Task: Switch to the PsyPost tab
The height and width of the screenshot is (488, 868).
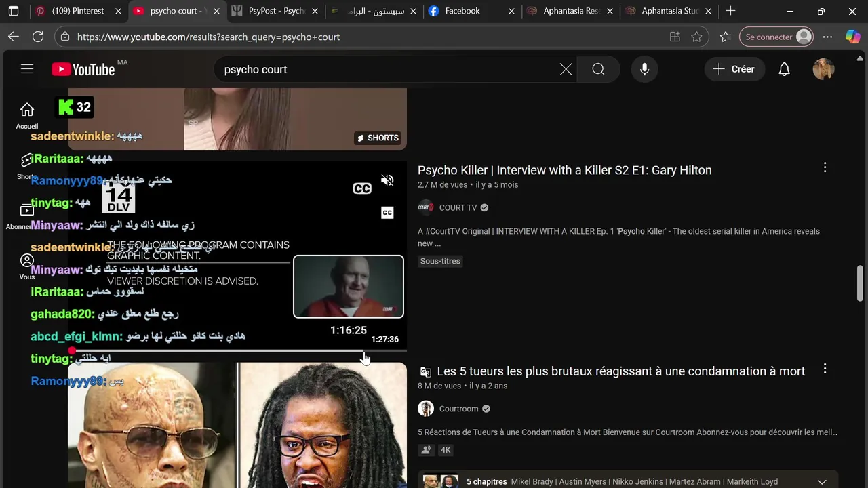Action: click(275, 11)
